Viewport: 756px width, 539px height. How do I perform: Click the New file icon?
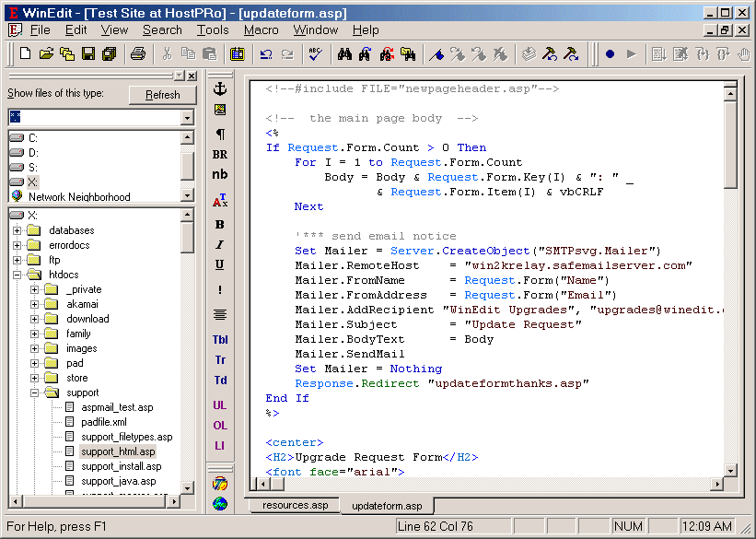pos(25,54)
